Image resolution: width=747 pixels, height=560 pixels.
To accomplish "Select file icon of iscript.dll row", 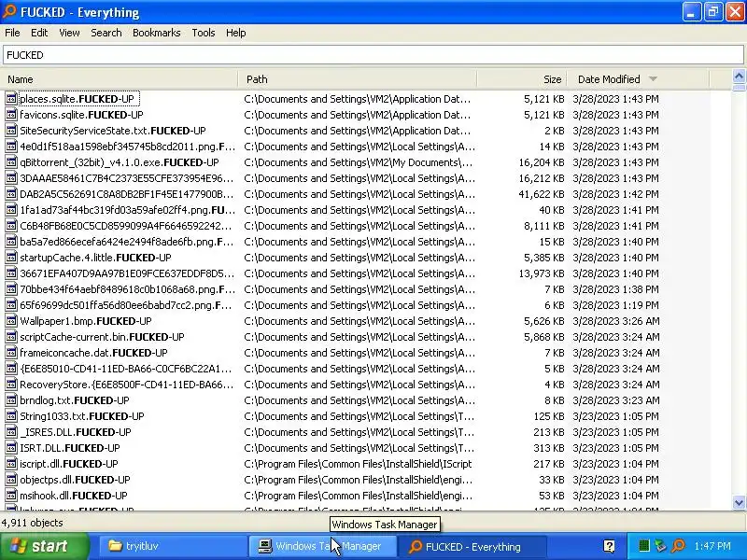I will [11, 464].
